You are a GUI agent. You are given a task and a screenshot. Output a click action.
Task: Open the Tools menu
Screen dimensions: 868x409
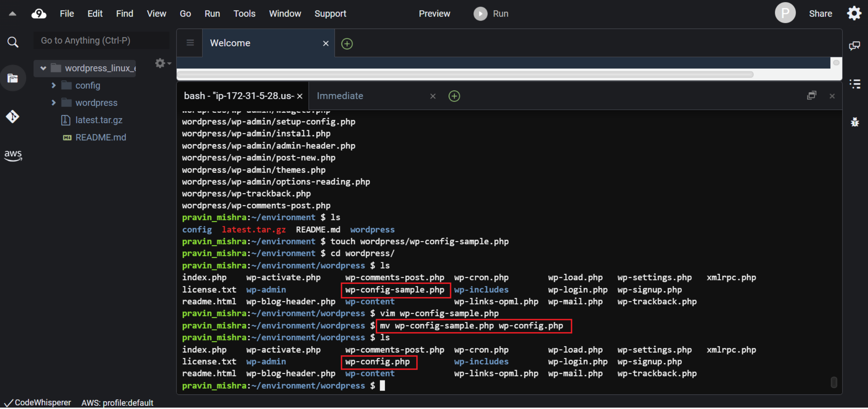tap(244, 13)
